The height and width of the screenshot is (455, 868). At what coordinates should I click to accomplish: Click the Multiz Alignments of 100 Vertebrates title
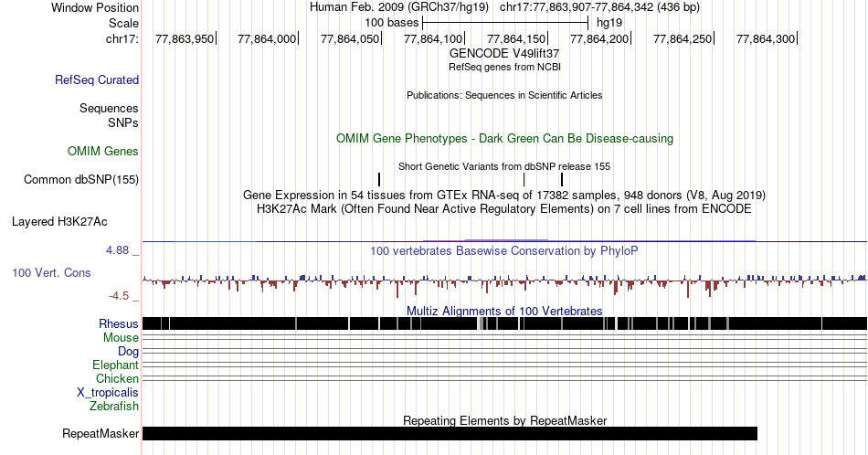point(504,311)
